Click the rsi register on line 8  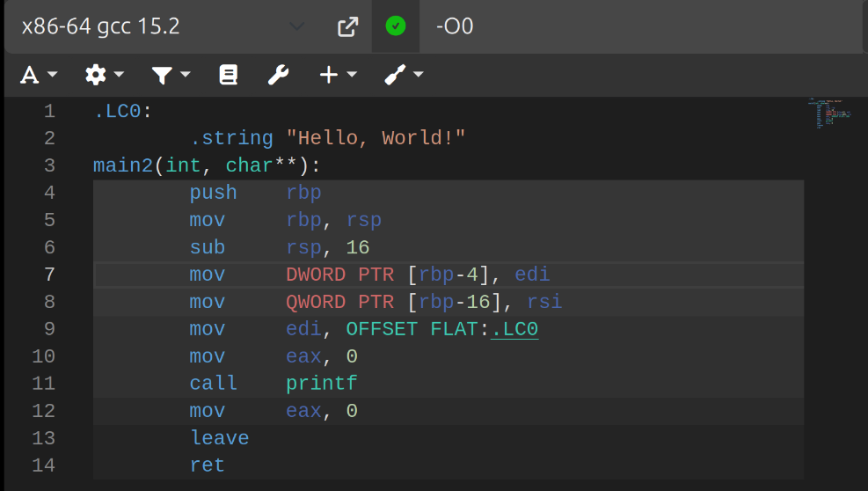tap(544, 302)
